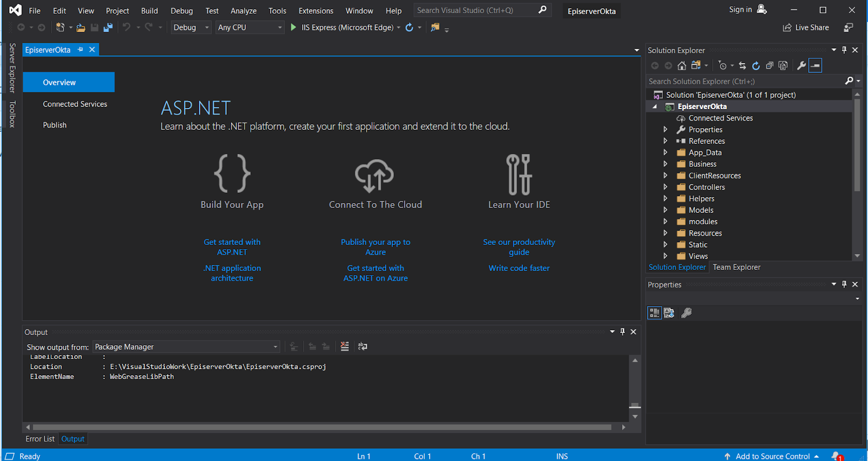Toggle Show All Files in Solution Explorer
The image size is (868, 461).
point(783,66)
